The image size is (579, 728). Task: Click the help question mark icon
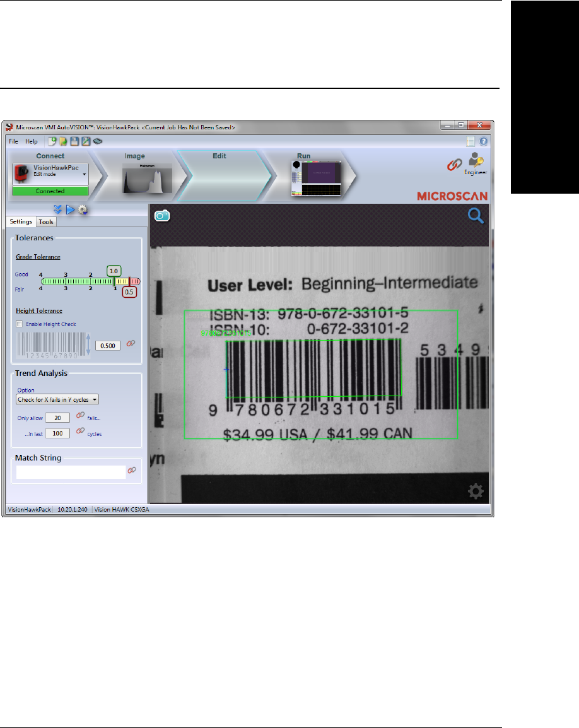483,141
